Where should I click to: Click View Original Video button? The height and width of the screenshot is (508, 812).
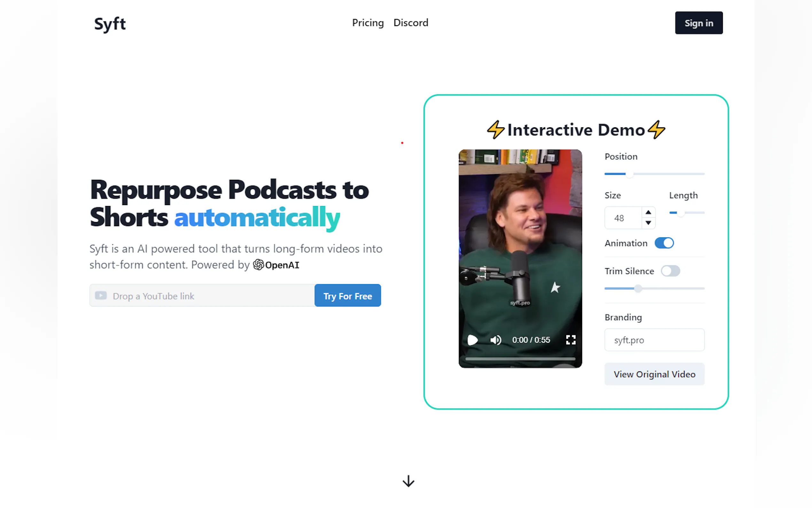pos(654,374)
